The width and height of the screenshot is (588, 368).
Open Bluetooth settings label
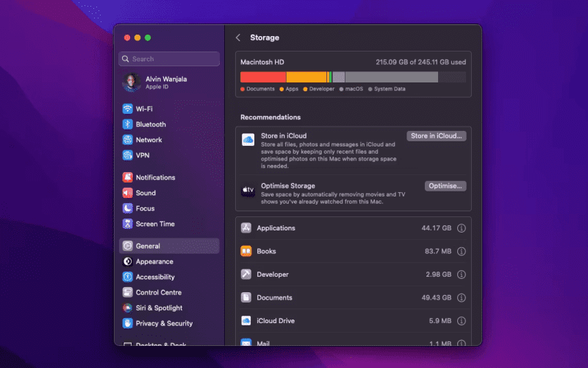tap(151, 124)
